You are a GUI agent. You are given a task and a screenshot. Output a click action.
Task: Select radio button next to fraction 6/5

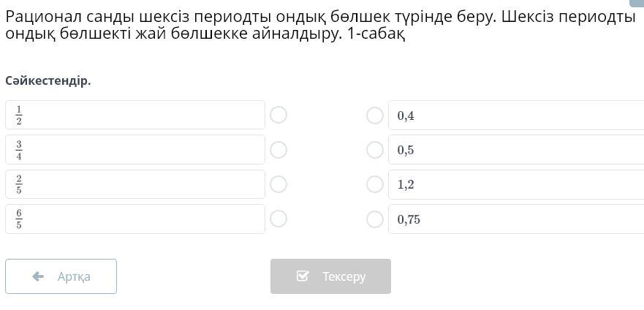click(279, 219)
